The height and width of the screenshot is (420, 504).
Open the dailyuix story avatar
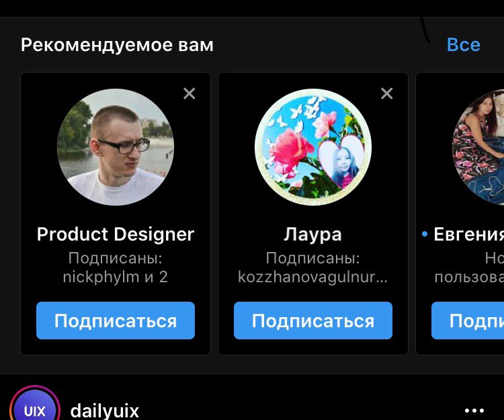(x=35, y=405)
